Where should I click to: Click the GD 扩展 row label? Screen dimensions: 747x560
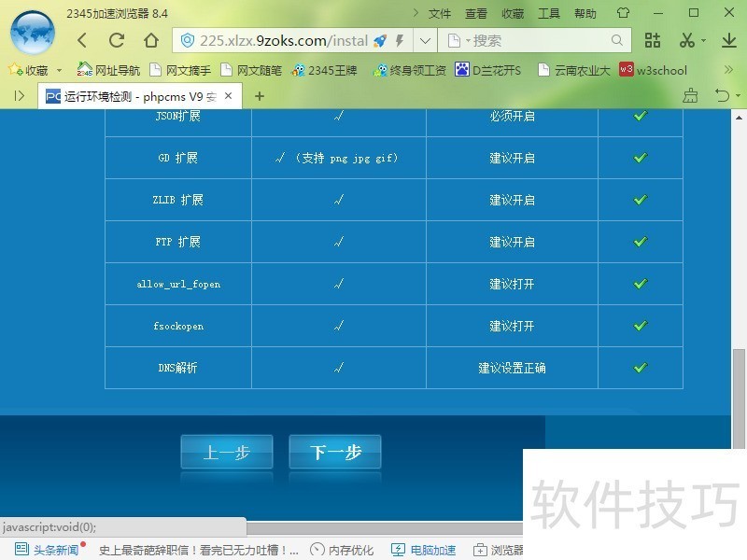click(x=177, y=158)
